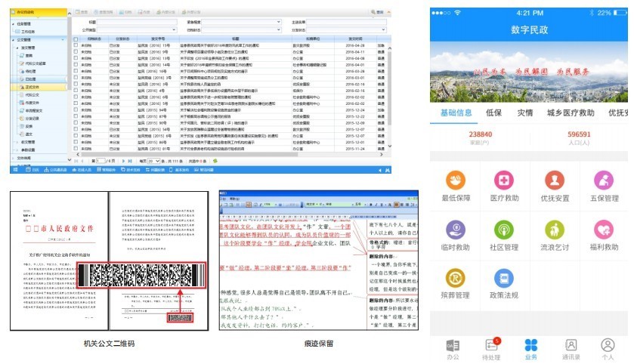Collapse the 发文管理 tree node
This screenshot has width=634, height=364.
tap(17, 48)
